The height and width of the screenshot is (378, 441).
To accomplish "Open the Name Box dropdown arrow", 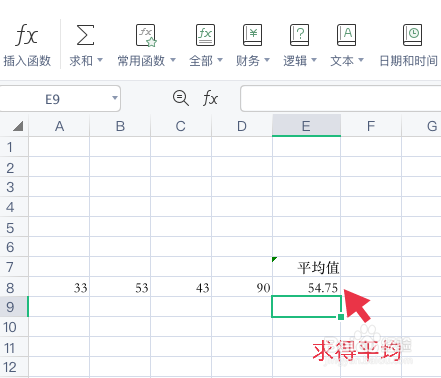I will point(115,98).
